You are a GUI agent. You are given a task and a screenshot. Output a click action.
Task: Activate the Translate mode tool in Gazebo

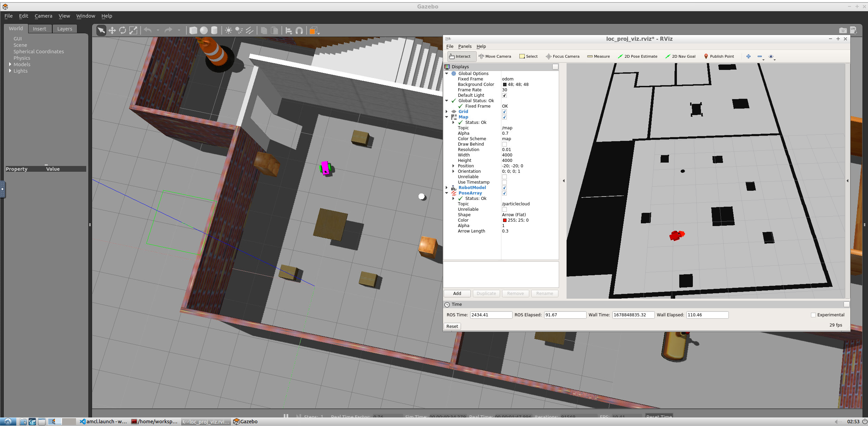[112, 31]
